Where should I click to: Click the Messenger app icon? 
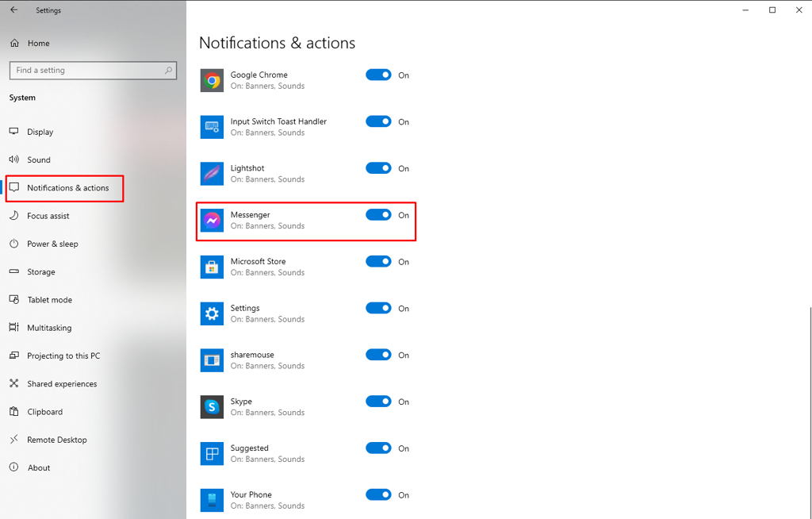point(212,221)
